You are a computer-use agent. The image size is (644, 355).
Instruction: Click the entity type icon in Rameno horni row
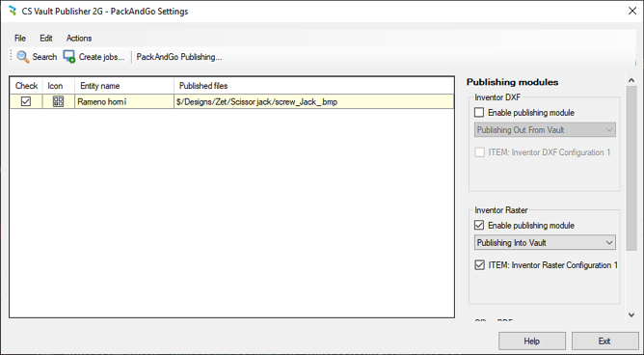pos(58,101)
